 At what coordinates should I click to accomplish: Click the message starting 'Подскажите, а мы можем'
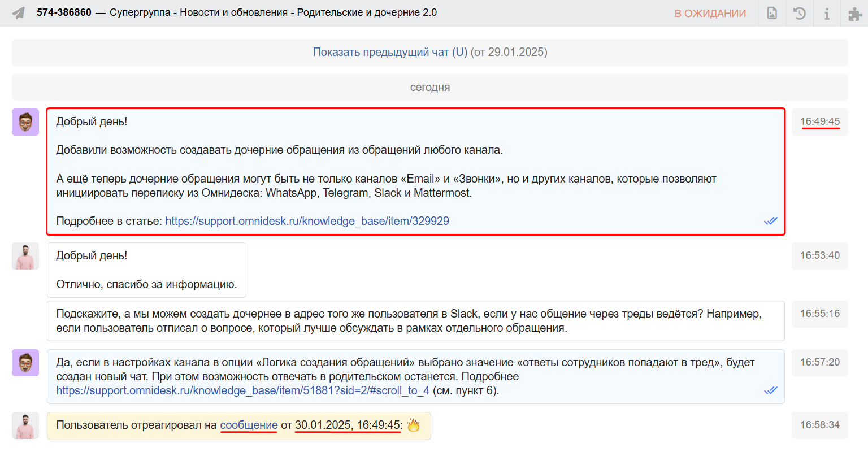point(416,321)
